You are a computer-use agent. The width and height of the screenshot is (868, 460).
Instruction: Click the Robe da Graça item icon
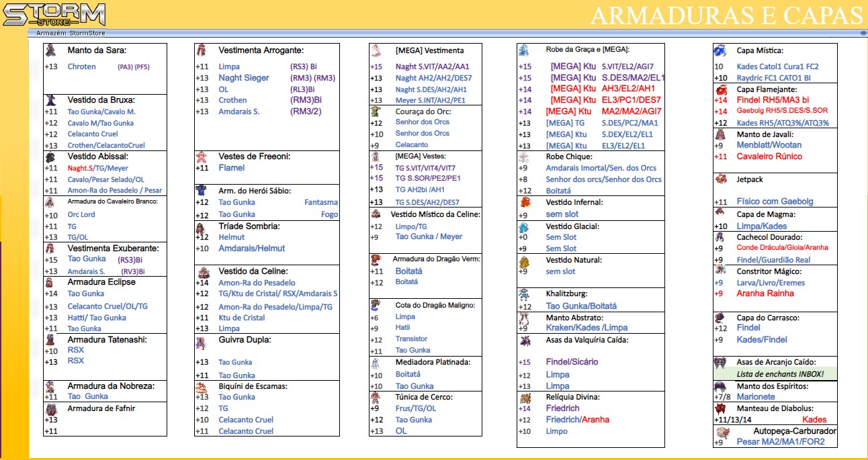click(x=524, y=50)
